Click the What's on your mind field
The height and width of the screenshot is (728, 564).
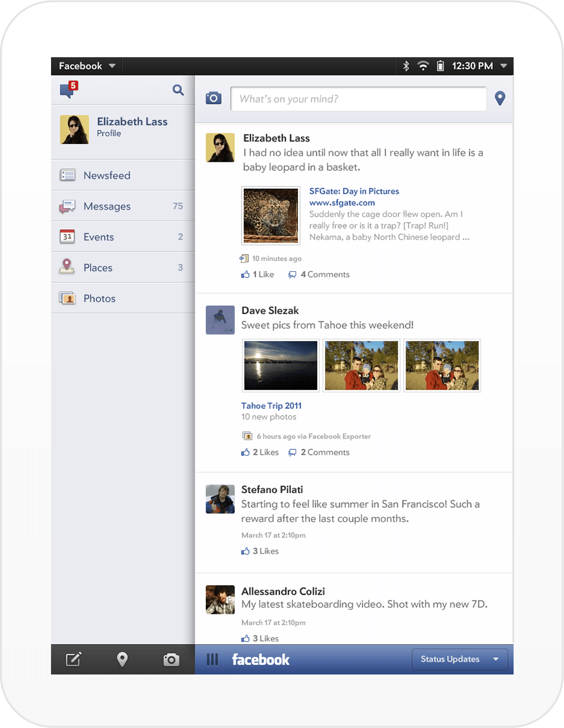click(x=359, y=98)
